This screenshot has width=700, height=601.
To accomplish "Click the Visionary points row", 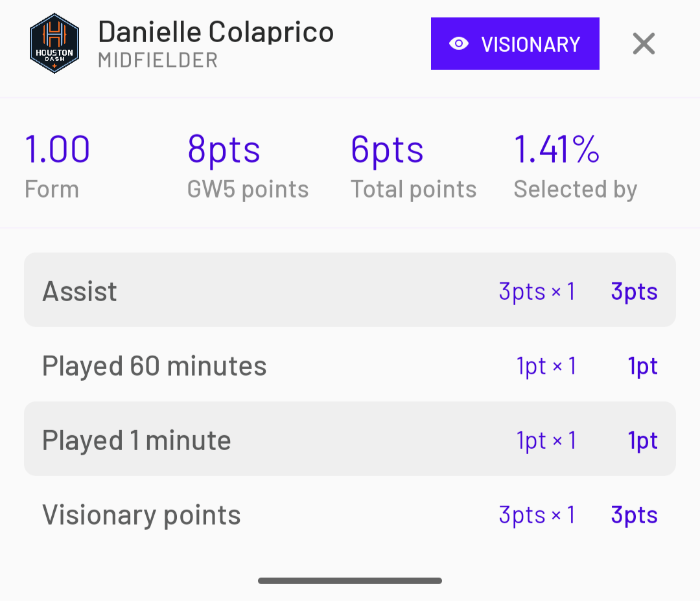I will point(350,515).
